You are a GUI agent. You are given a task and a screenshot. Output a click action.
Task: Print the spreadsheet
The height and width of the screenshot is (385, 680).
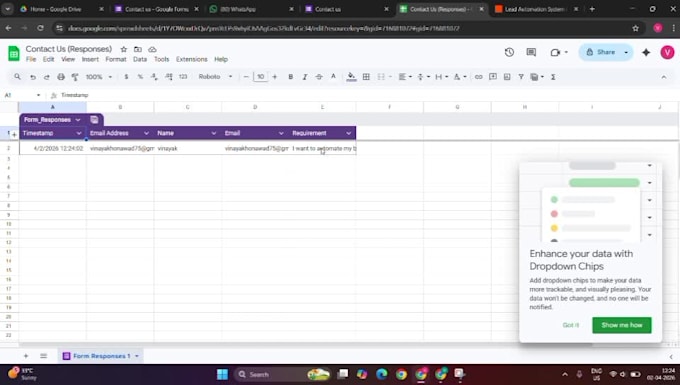coord(61,77)
